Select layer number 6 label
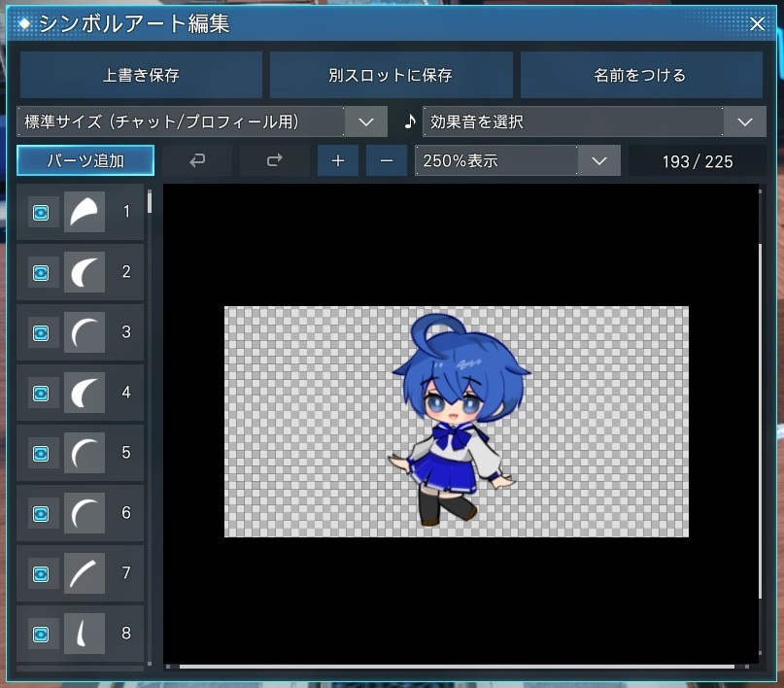 [x=126, y=513]
